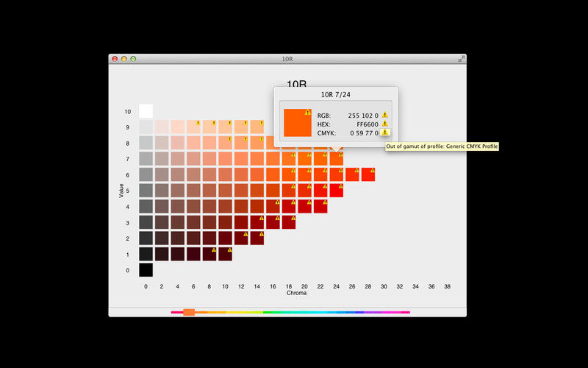Viewport: 588px width, 368px height.
Task: Select the swatch at value 7, chroma 24
Action: 337,159
